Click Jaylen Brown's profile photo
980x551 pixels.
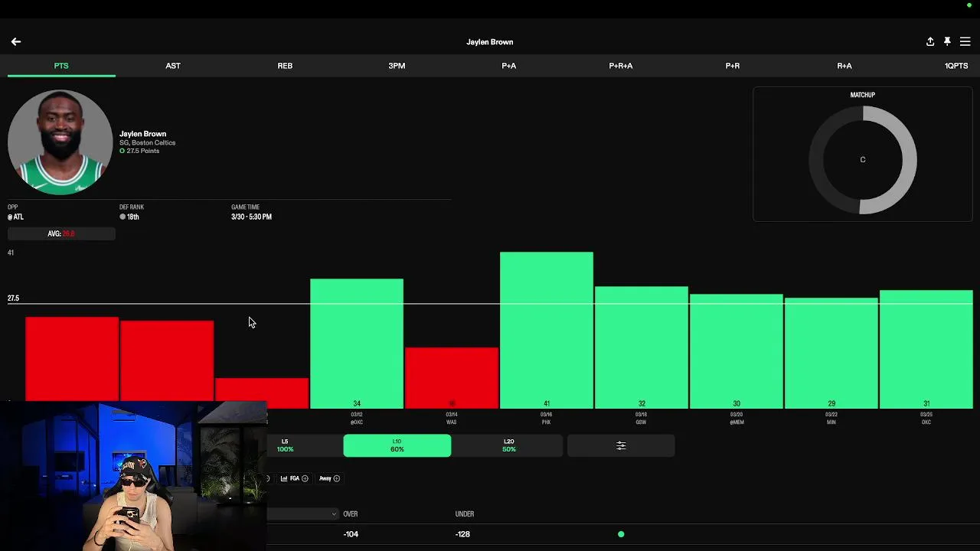(x=60, y=142)
